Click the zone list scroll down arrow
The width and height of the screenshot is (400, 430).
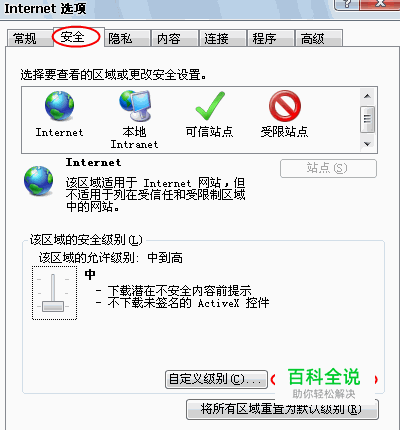click(367, 144)
